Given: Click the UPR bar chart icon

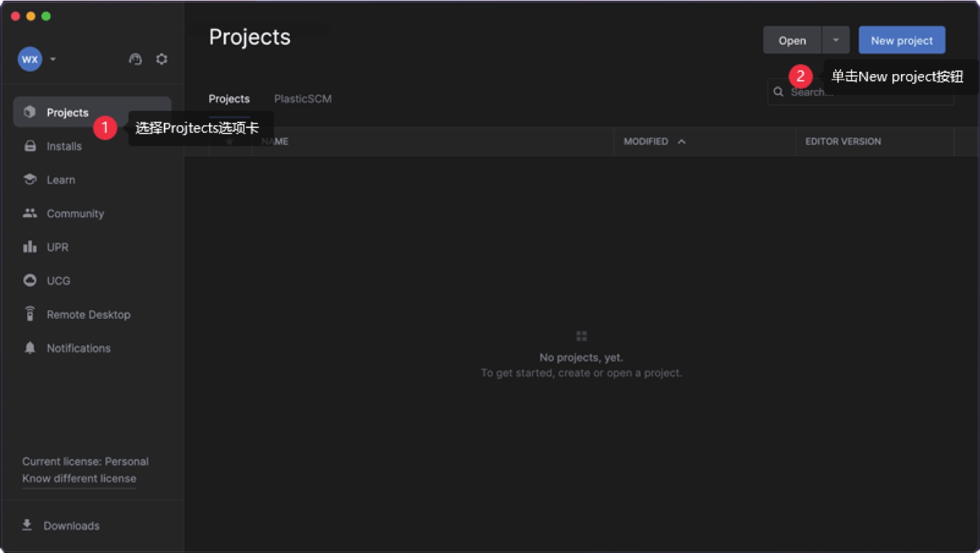Looking at the screenshot, I should pyautogui.click(x=30, y=246).
